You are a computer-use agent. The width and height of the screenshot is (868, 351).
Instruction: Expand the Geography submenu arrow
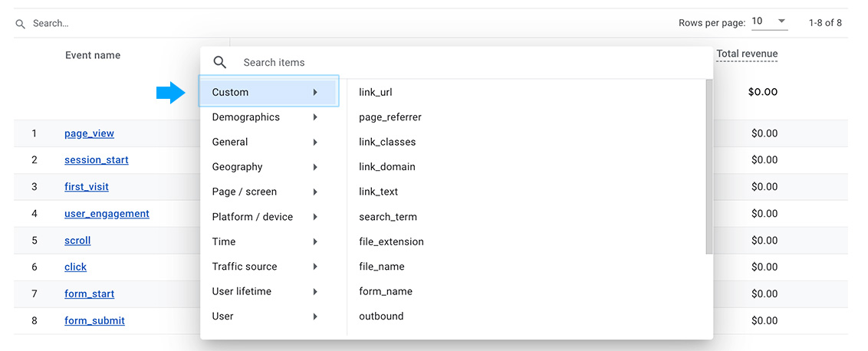(x=315, y=167)
